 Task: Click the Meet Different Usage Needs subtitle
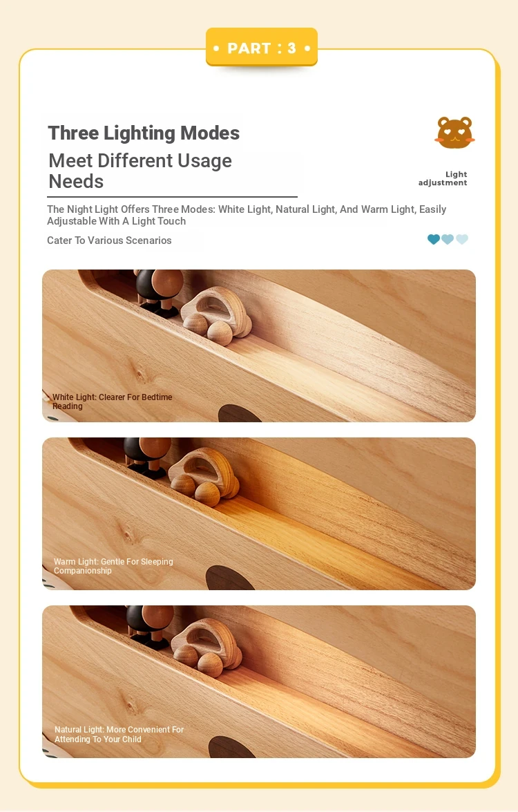tap(140, 171)
